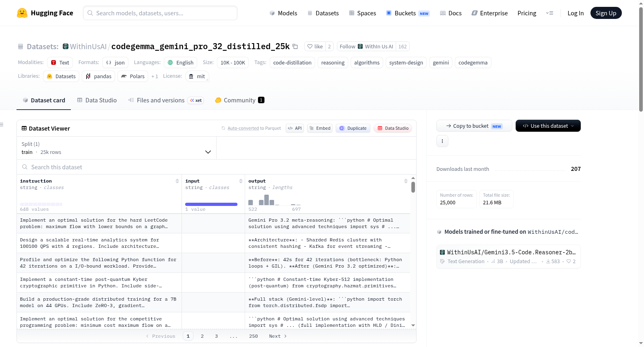Open Docs in the top navigation
Screen dimensions: 644x347
pos(451,13)
